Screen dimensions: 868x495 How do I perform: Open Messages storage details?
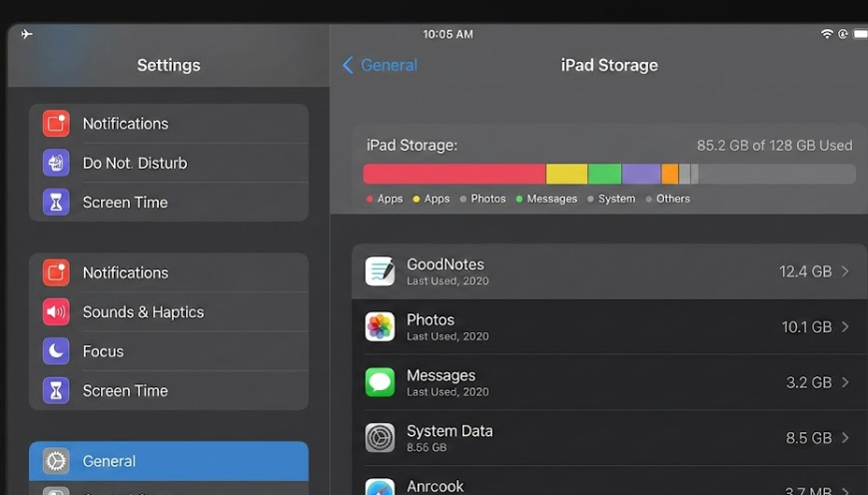click(x=609, y=382)
